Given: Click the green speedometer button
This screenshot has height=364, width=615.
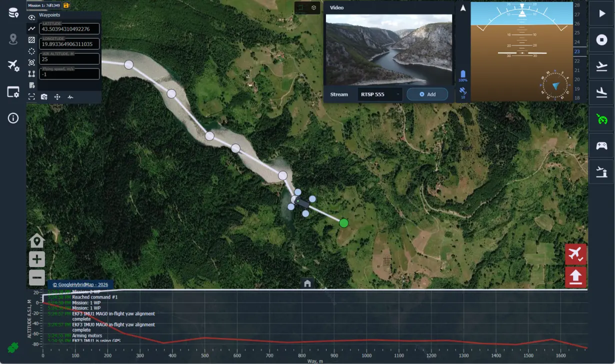Looking at the screenshot, I should 601,119.
